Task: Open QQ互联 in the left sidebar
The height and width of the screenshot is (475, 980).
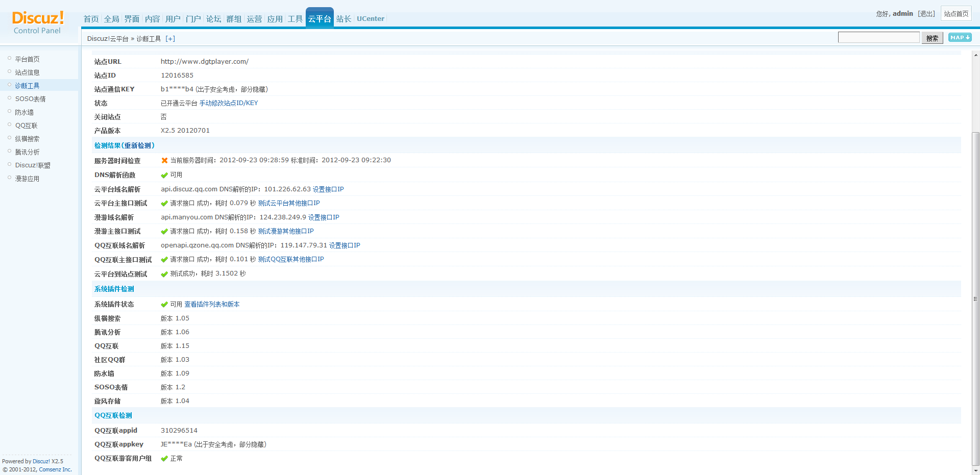Action: coord(26,126)
